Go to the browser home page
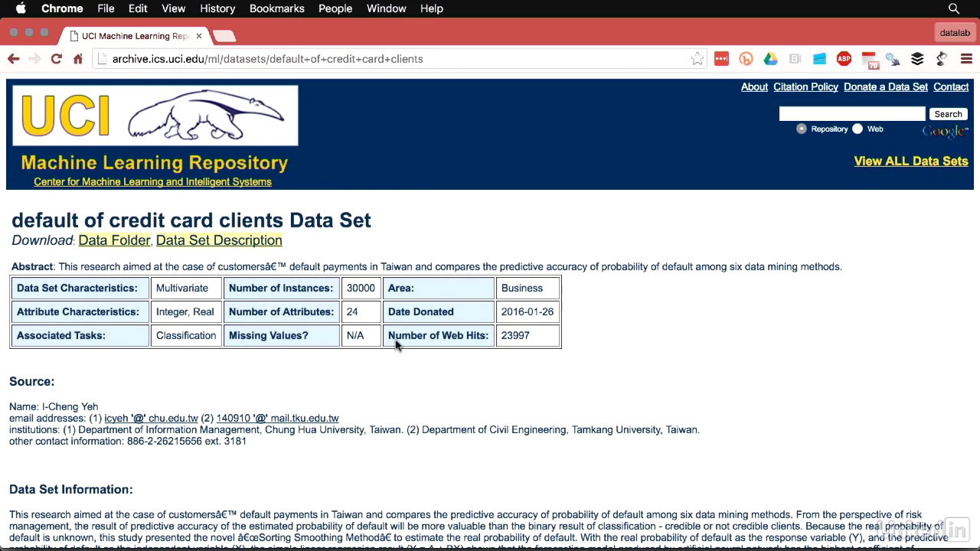The height and width of the screenshot is (551, 980). click(77, 59)
